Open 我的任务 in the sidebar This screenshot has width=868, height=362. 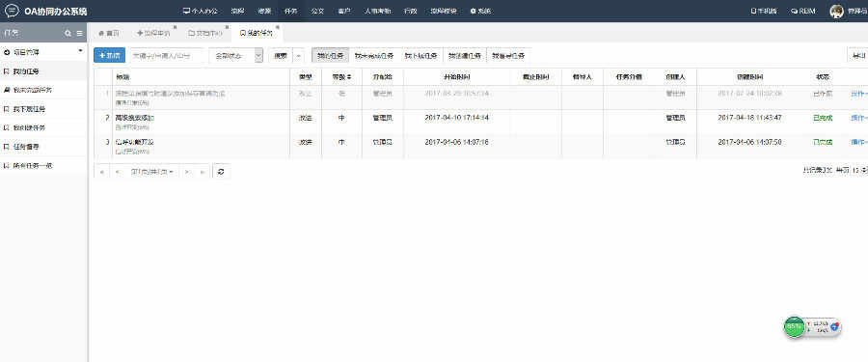point(43,71)
